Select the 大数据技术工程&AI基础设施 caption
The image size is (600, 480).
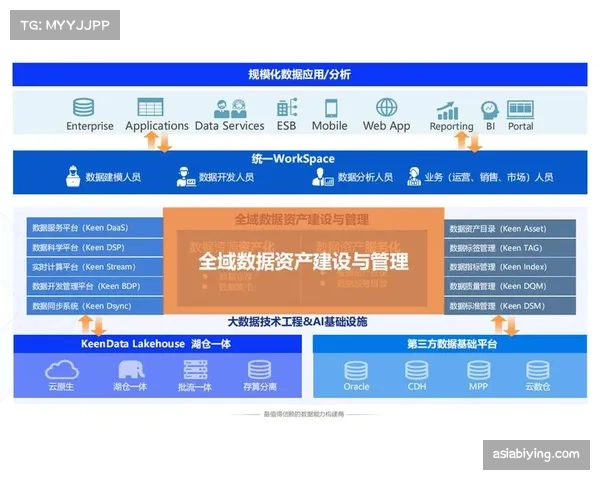pos(297,322)
